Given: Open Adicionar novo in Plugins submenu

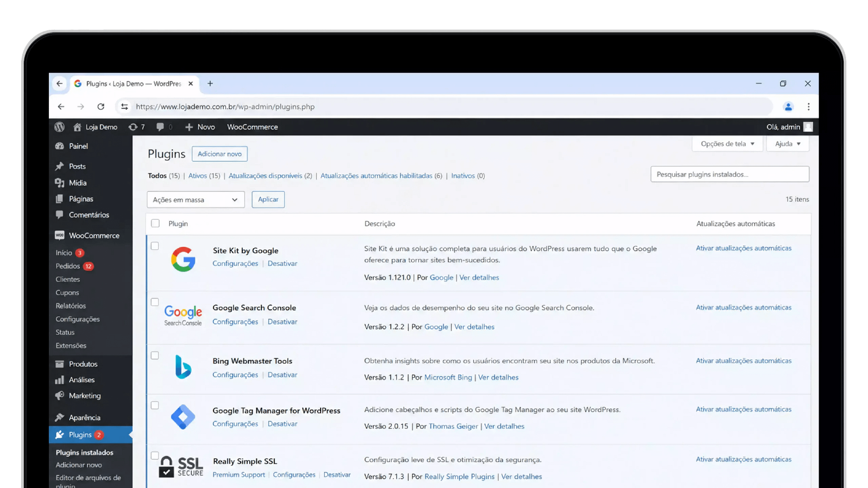Looking at the screenshot, I should pyautogui.click(x=79, y=465).
